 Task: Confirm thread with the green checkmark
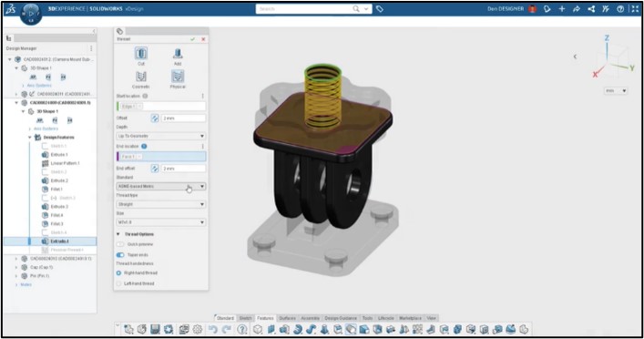coord(192,39)
